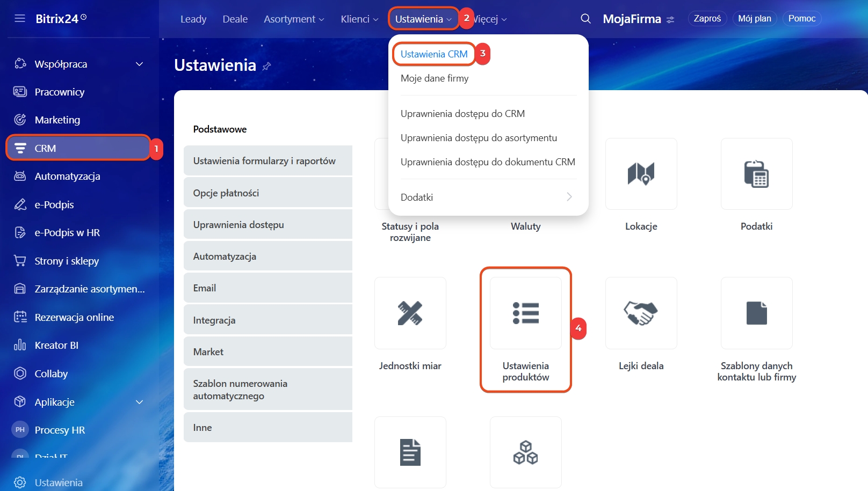Click the Automatyzacja robot icon in sidebar
This screenshot has width=868, height=491.
[20, 176]
